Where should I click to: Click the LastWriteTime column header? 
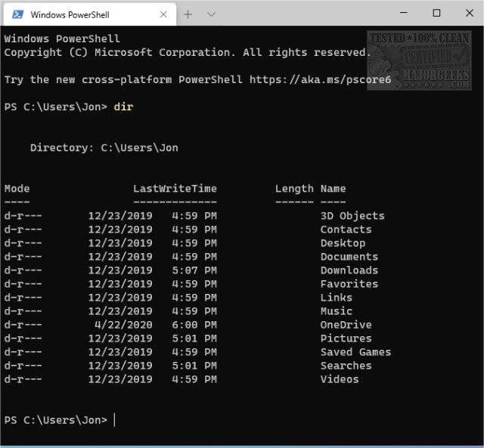point(175,189)
